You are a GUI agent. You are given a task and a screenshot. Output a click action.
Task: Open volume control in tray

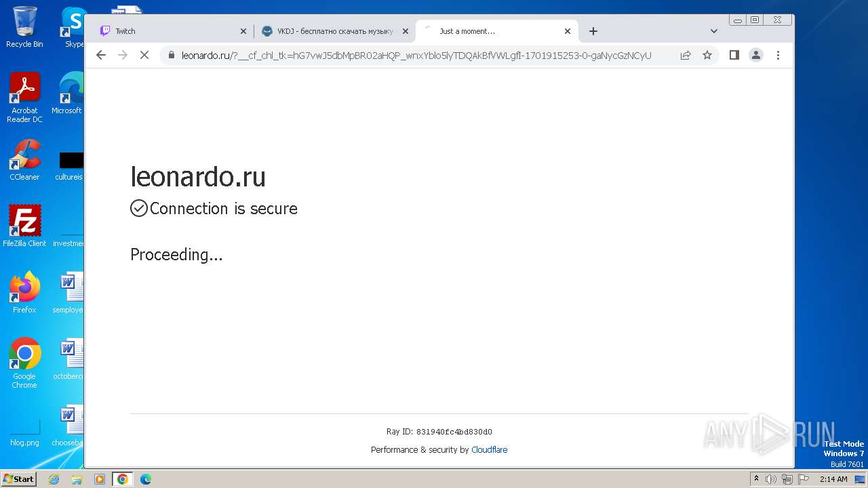pos(771,479)
